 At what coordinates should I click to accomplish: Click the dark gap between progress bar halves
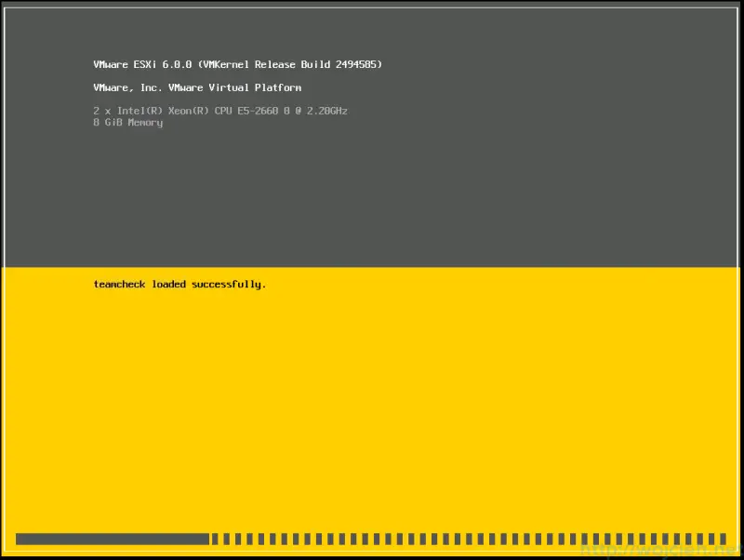tap(211, 538)
